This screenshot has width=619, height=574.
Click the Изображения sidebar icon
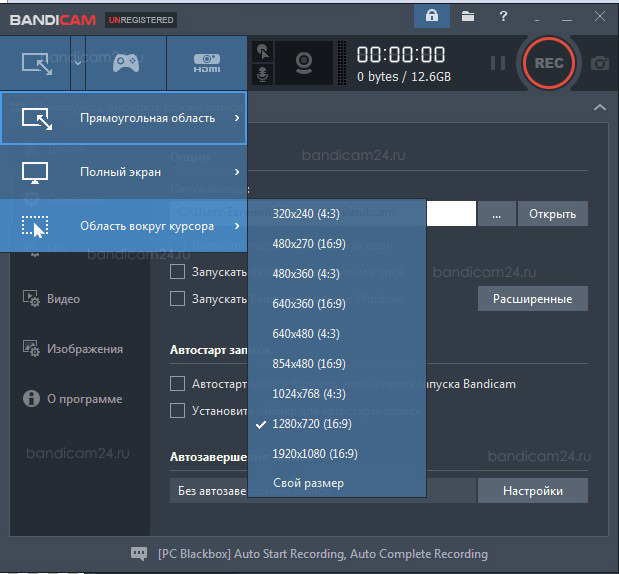[x=31, y=349]
